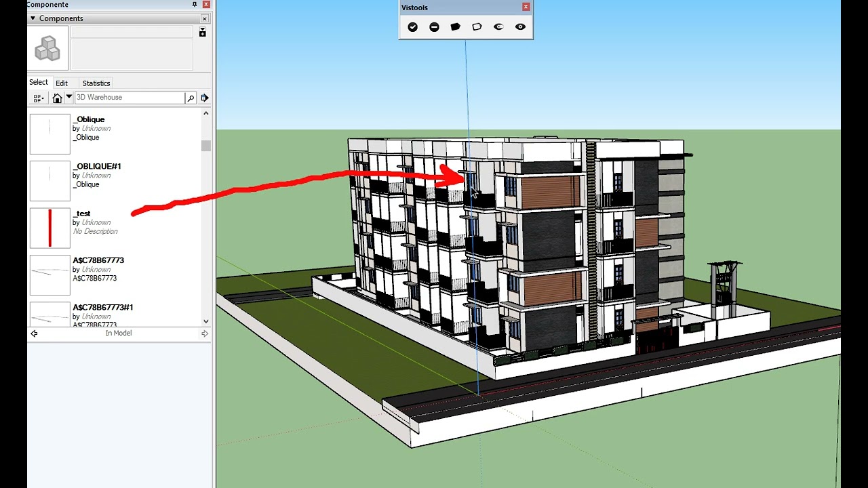Click the component cubes preview thumbnail
868x488 pixels.
click(x=47, y=48)
